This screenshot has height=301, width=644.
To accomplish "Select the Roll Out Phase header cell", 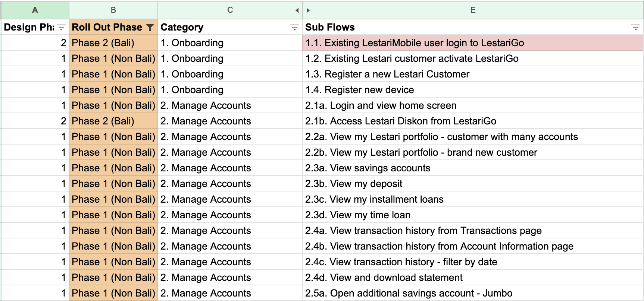I will [113, 27].
